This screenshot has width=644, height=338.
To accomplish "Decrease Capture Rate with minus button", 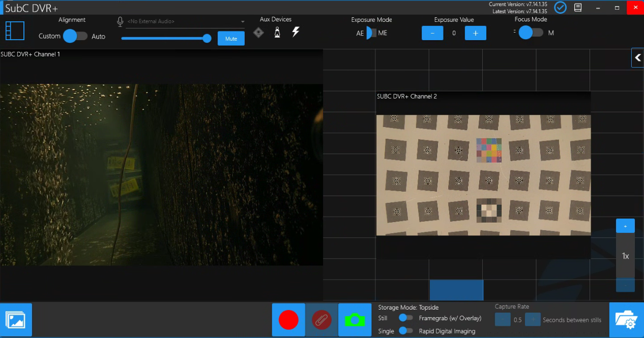I will tap(503, 320).
